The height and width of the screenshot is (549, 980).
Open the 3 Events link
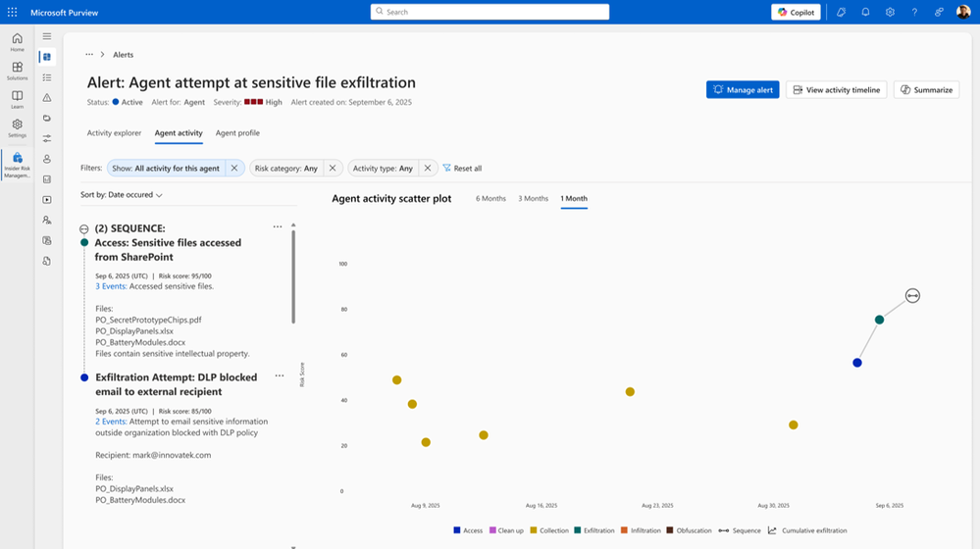coord(111,286)
